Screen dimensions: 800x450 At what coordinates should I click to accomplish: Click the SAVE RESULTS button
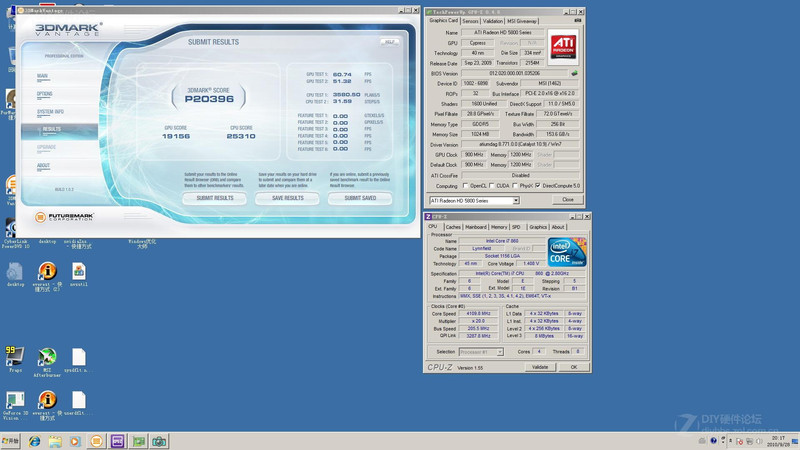click(x=288, y=198)
